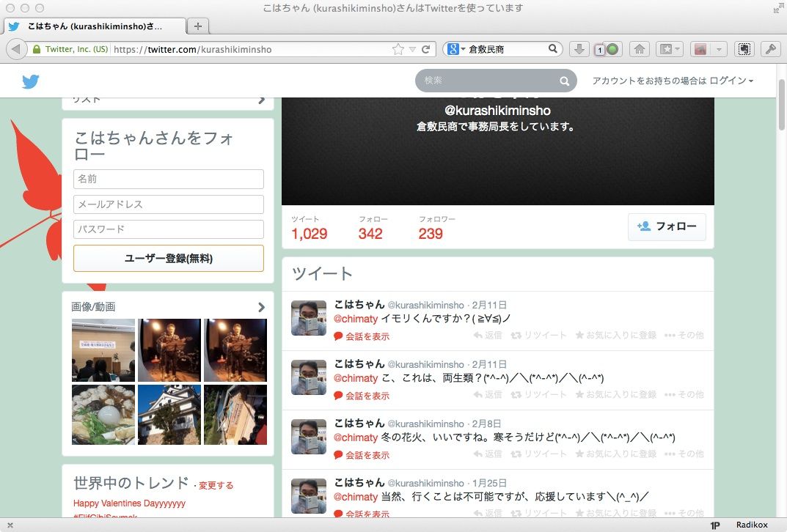Click the 名前 input field
787x532 pixels.
[x=168, y=179]
